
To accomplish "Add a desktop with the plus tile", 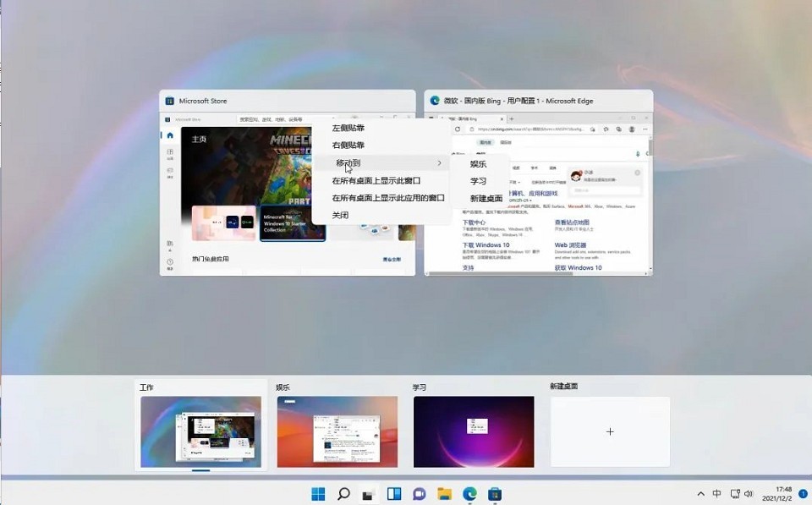I will (610, 432).
